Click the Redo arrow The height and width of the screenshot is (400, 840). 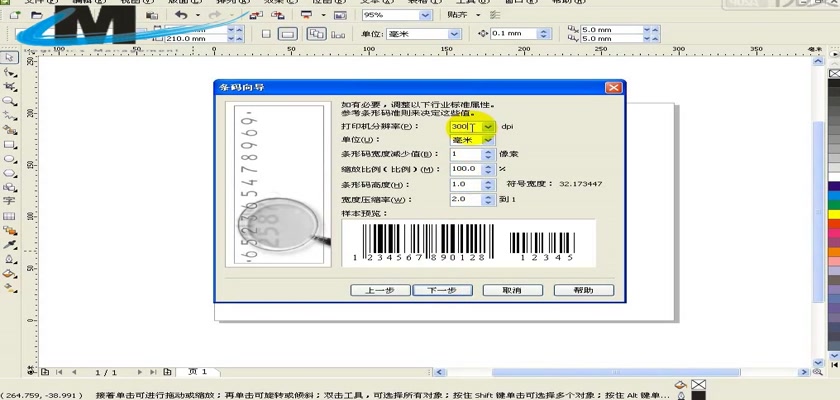215,15
